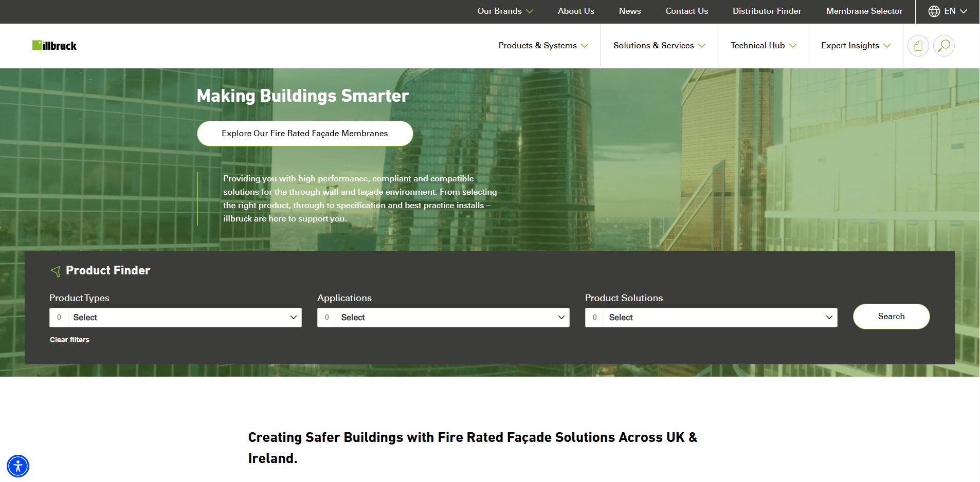The image size is (980, 482).
Task: Click the Clear filters link
Action: click(69, 340)
